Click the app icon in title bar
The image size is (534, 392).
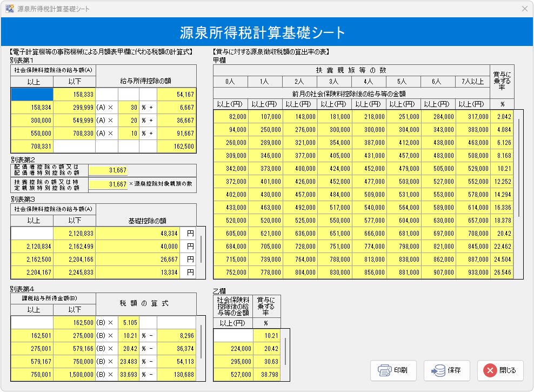tap(9, 9)
